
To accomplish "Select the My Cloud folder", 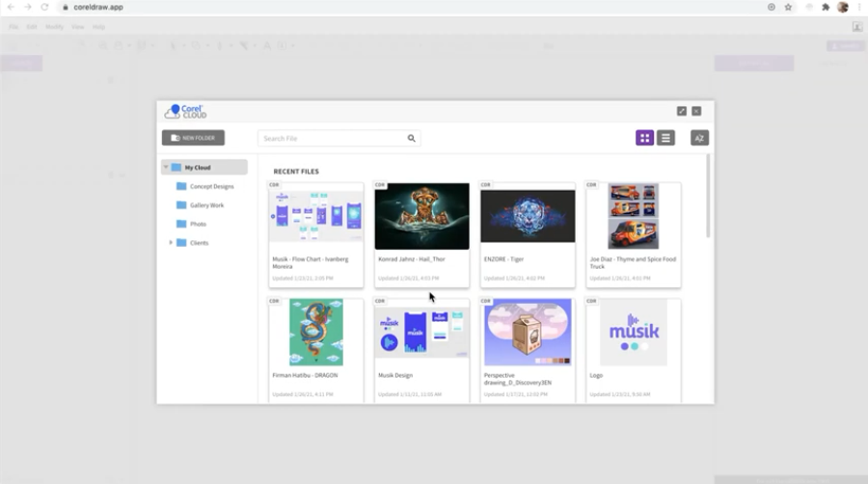I will click(204, 167).
